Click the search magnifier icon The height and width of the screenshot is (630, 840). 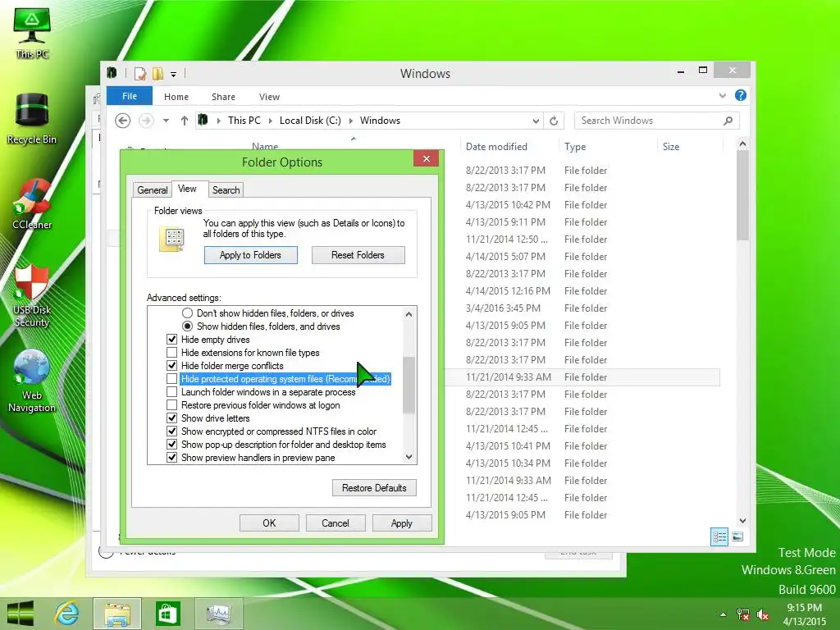728,121
